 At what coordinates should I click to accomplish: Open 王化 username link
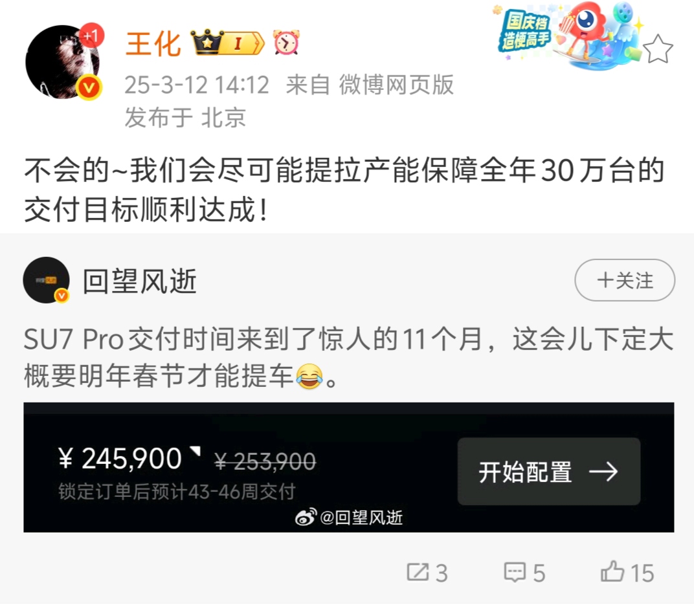coord(153,44)
